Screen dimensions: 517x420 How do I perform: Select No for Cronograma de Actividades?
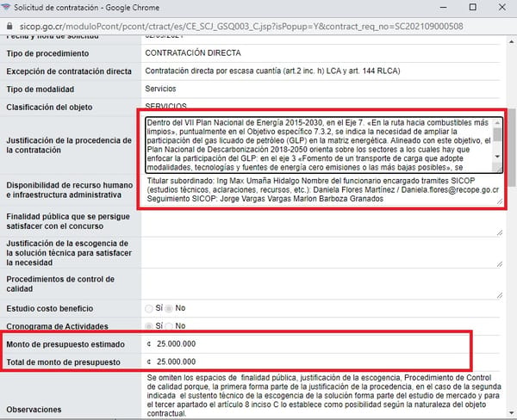click(169, 326)
